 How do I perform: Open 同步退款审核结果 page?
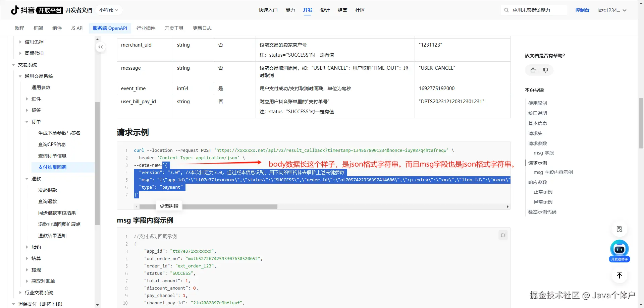(57, 213)
